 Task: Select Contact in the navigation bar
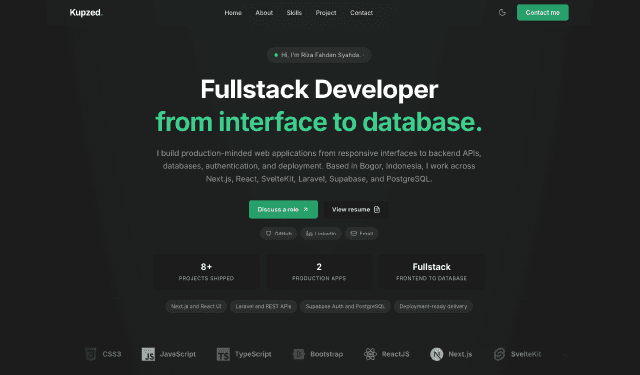(x=361, y=13)
